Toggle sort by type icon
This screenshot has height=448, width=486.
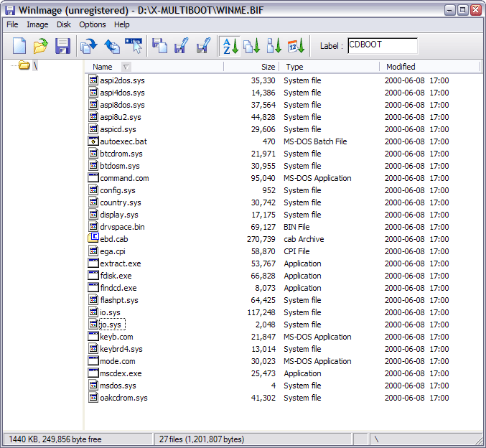(251, 46)
